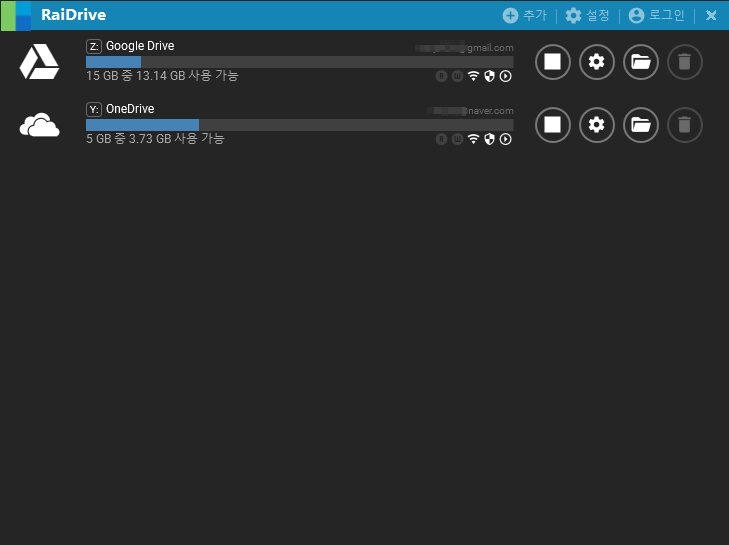Click the OneDrive autoconnect play icon
729x545 pixels.
click(505, 139)
